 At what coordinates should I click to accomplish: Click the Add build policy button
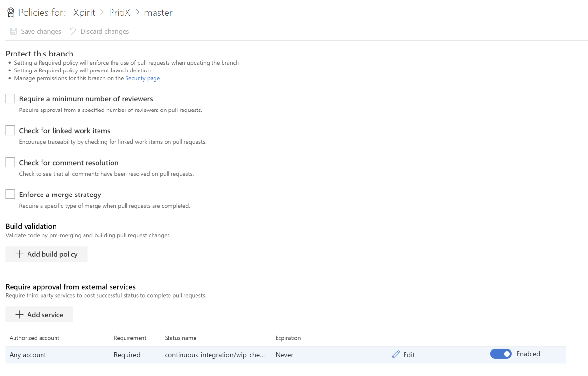coord(47,254)
